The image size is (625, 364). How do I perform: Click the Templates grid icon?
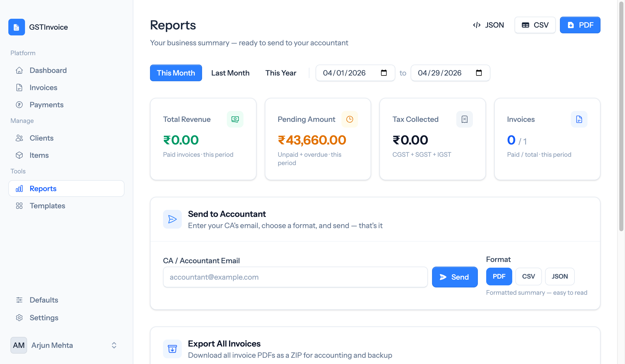click(x=19, y=206)
